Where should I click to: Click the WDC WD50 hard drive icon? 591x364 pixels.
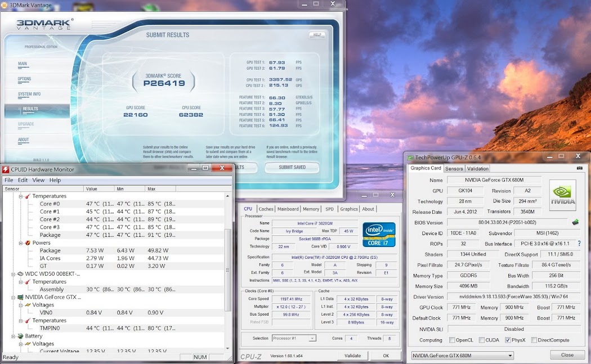point(20,273)
